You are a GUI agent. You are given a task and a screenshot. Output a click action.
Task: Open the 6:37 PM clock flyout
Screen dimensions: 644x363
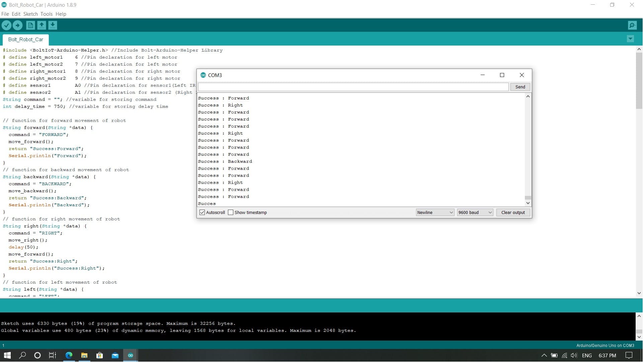(607, 356)
